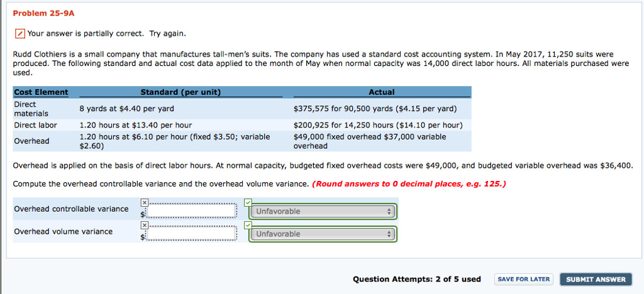This screenshot has width=644, height=294.
Task: Click '$375,575 for 90,500 yards' cell
Action: tap(375, 109)
